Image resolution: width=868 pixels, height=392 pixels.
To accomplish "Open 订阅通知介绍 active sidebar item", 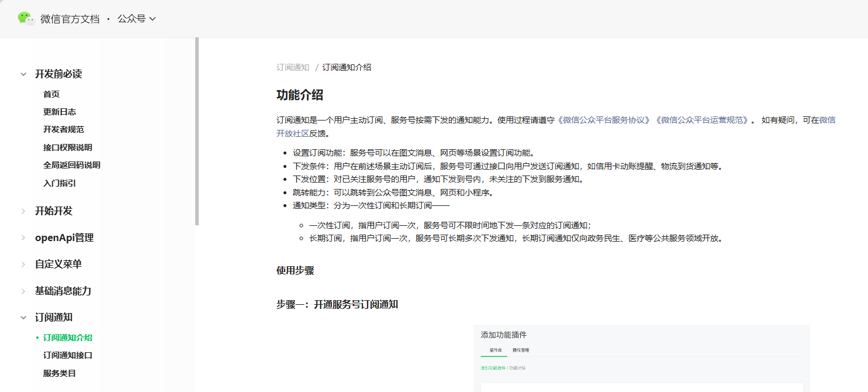I will point(68,338).
